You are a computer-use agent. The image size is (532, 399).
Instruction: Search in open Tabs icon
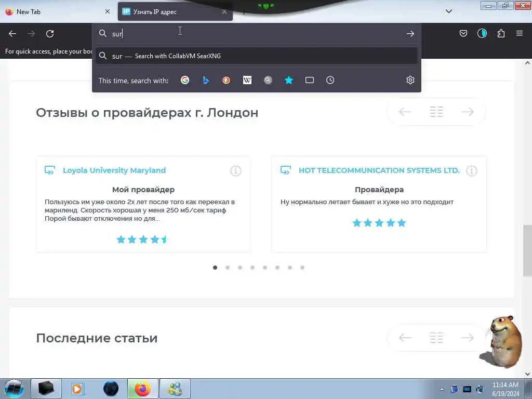tap(310, 80)
